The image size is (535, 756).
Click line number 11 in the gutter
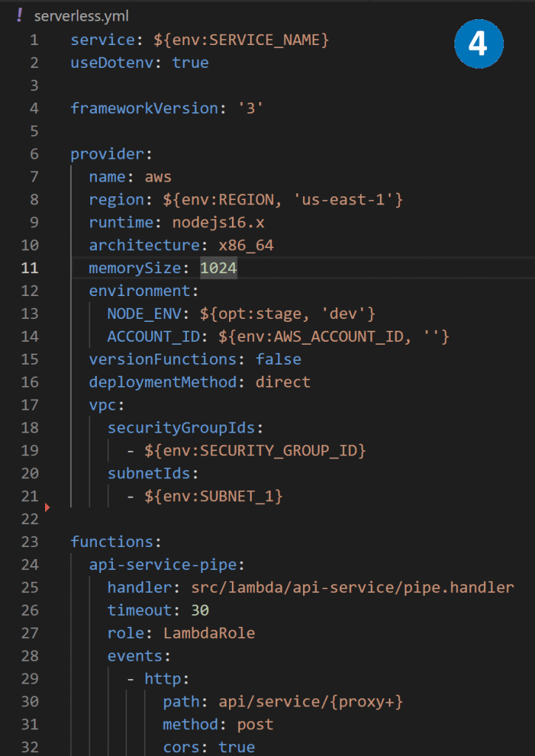pyautogui.click(x=29, y=269)
